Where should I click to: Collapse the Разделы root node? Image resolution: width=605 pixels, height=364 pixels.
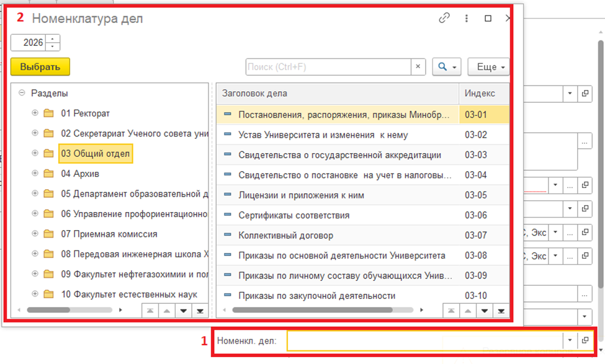(x=22, y=93)
